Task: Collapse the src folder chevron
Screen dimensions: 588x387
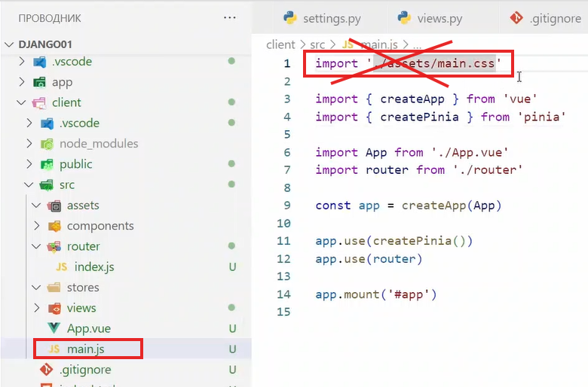Action: [29, 184]
